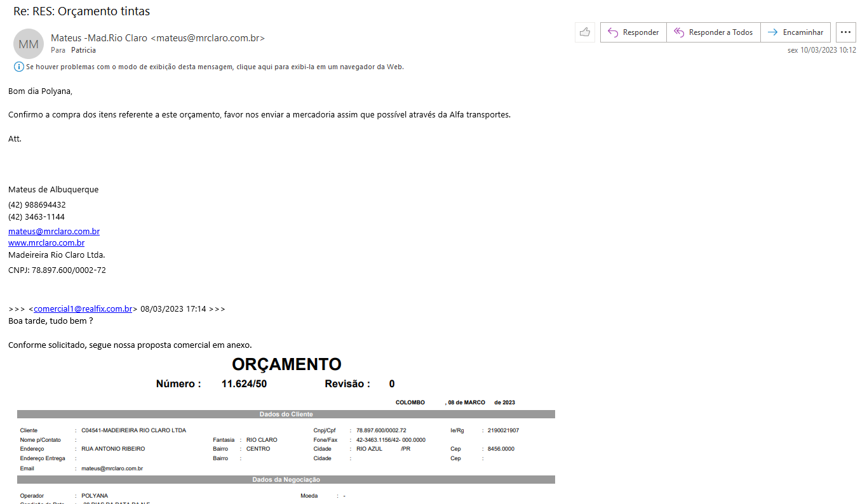The height and width of the screenshot is (504, 860).
Task: Click the CNPJ: 78.897.600/0002-72 signature line
Action: click(57, 270)
